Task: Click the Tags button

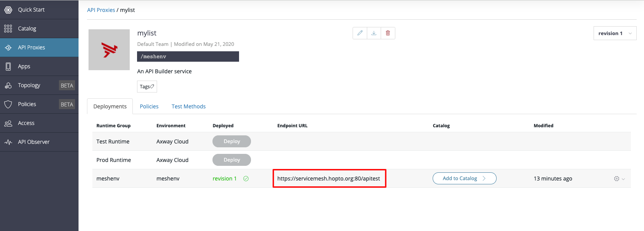Action: pos(147,87)
